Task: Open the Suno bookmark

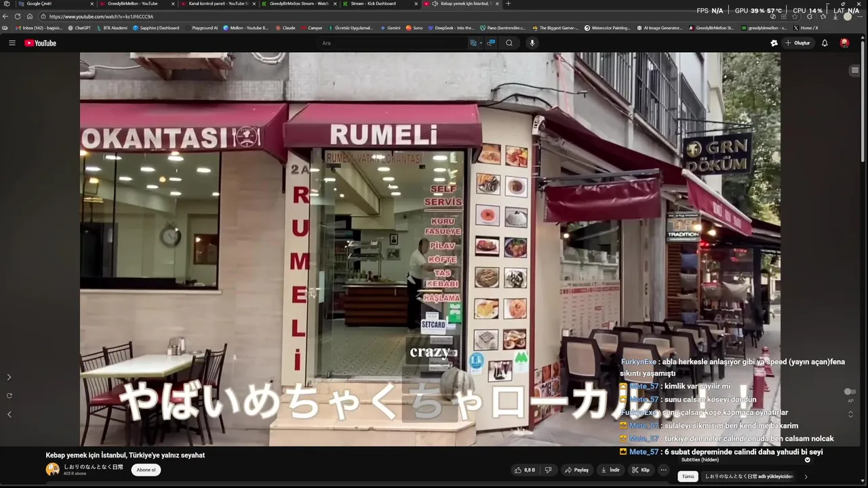Action: [414, 28]
